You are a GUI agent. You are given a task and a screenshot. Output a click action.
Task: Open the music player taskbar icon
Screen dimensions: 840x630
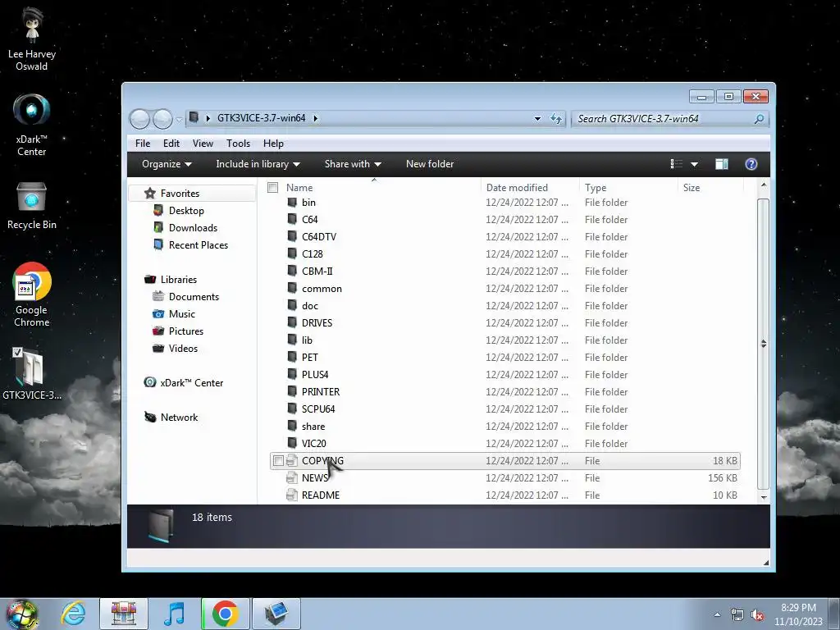174,614
